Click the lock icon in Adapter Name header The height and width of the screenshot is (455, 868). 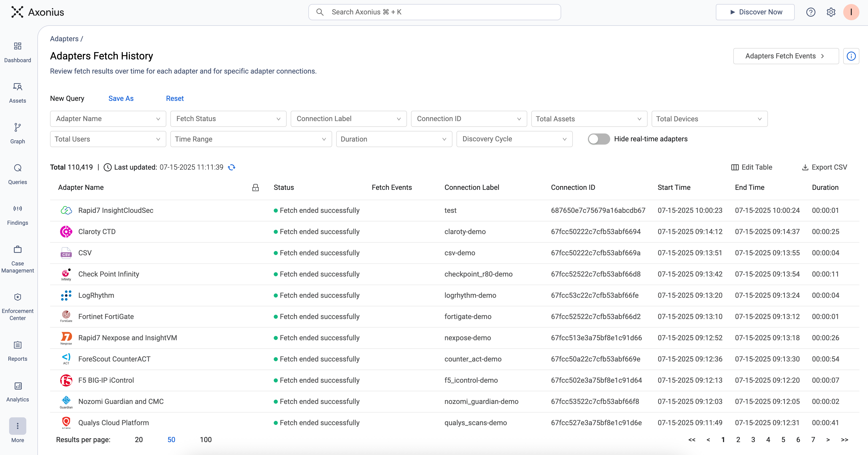pyautogui.click(x=255, y=188)
